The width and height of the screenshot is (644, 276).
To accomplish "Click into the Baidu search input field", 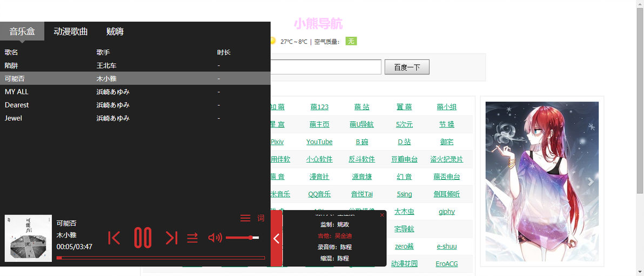I will 326,67.
